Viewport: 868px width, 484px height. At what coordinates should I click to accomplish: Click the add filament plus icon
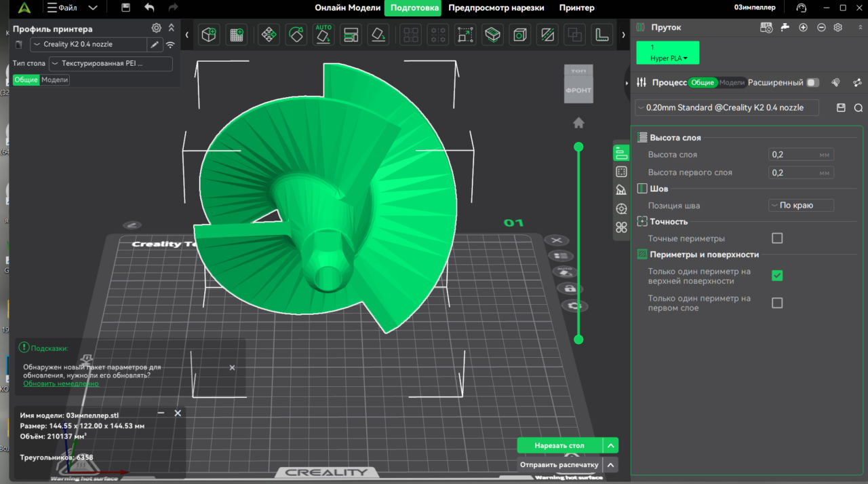pyautogui.click(x=803, y=27)
